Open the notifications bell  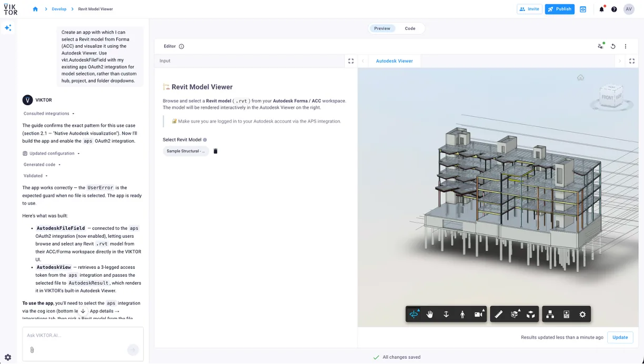pos(601,9)
